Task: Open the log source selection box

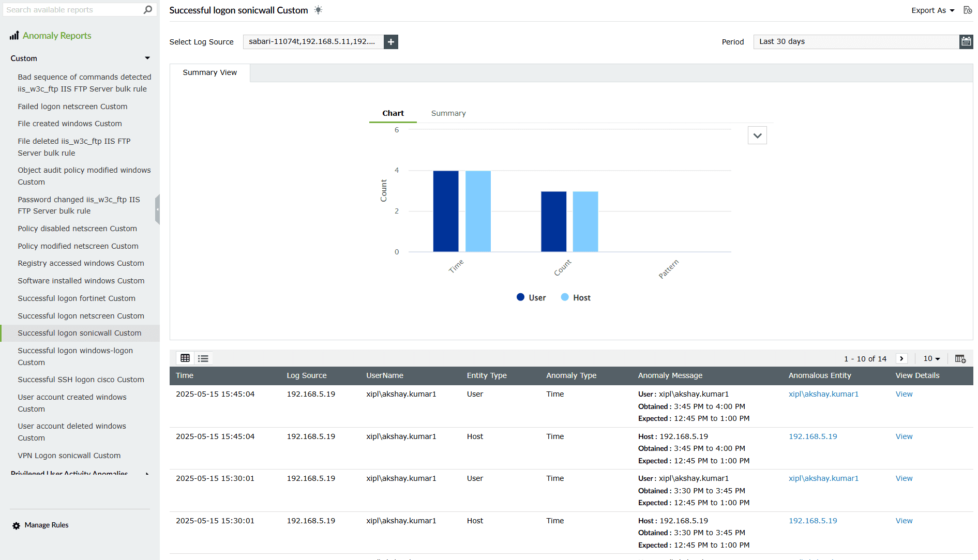Action: tap(313, 42)
